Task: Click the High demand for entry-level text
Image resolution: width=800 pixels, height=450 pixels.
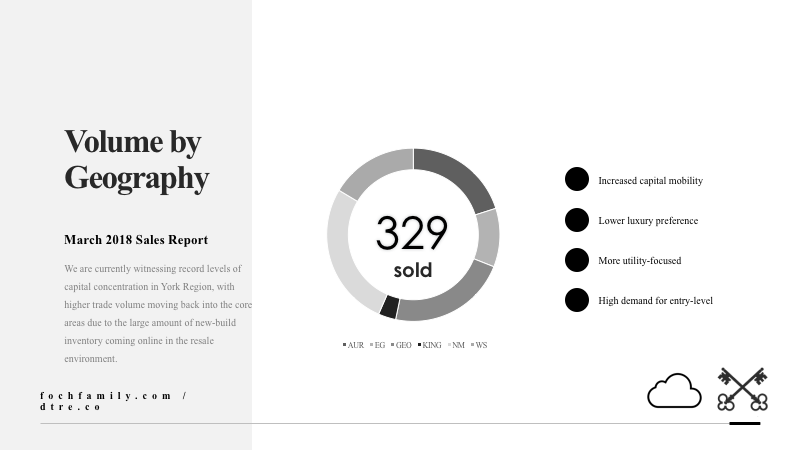Action: click(x=655, y=301)
